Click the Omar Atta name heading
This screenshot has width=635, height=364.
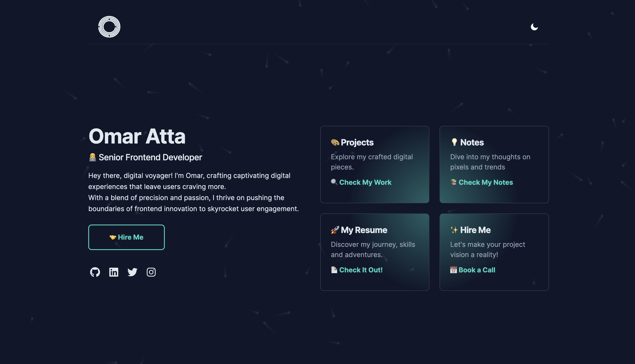click(137, 136)
